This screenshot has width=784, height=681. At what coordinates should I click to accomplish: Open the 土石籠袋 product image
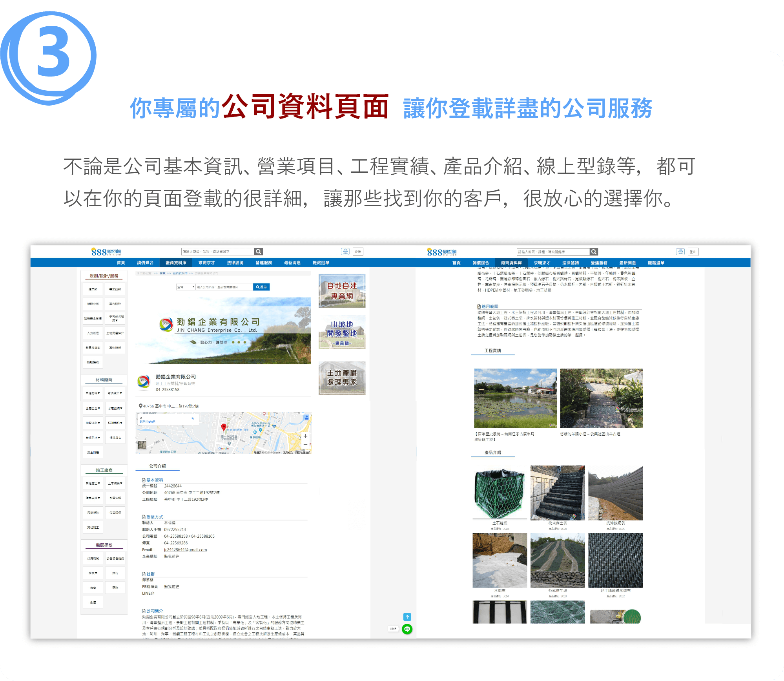coord(500,493)
